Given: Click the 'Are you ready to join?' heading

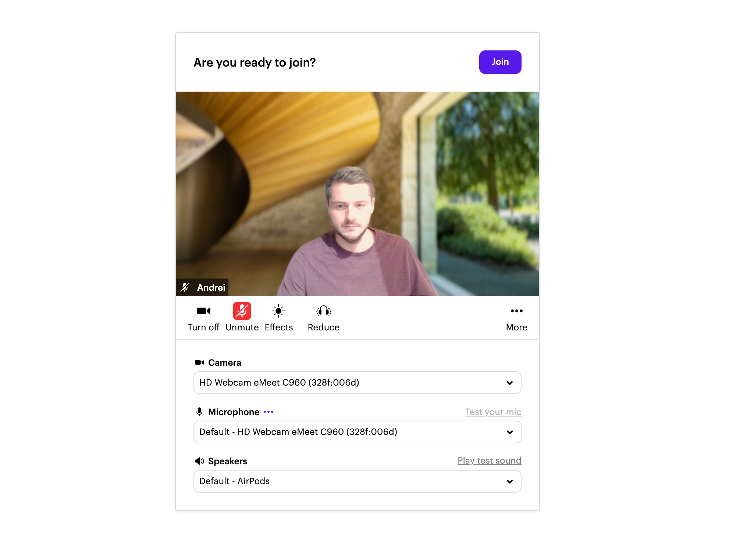Looking at the screenshot, I should 255,63.
